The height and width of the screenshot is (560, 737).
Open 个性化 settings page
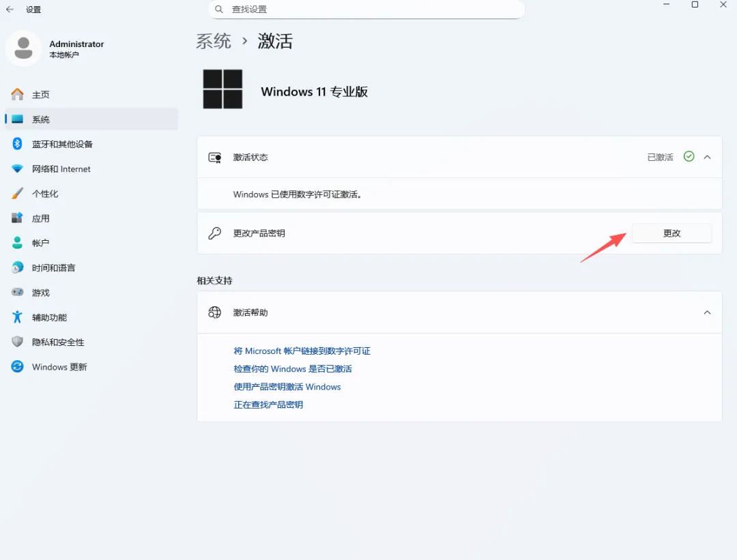(x=91, y=194)
